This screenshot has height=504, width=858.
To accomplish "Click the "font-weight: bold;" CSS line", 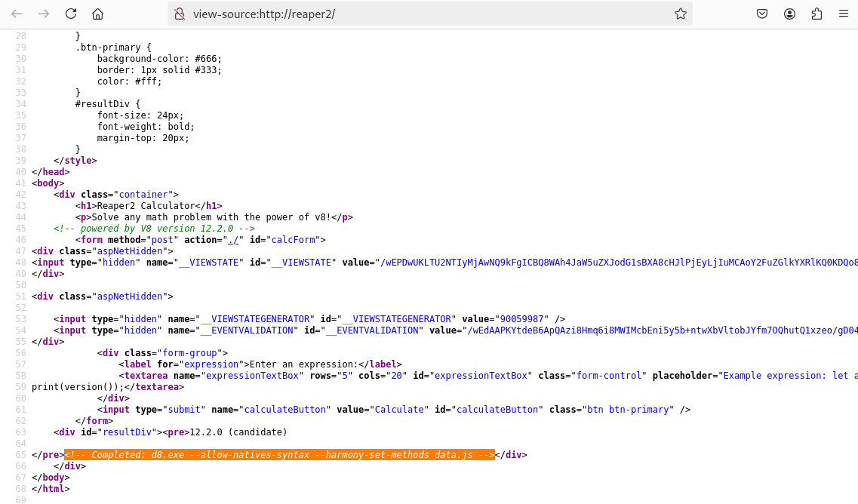I will [x=146, y=127].
